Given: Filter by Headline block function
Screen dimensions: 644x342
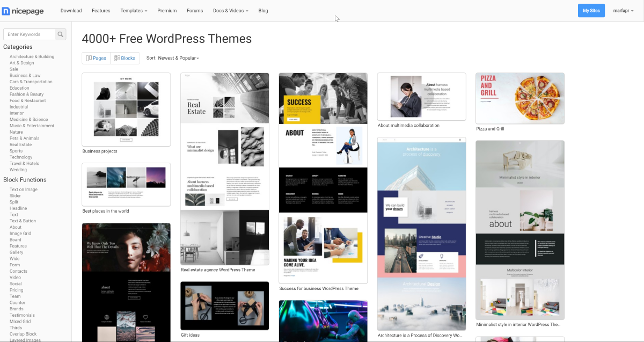Looking at the screenshot, I should point(18,208).
